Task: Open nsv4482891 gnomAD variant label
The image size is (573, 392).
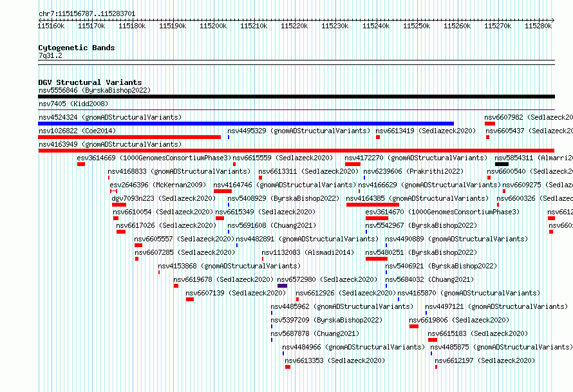Action: point(307,239)
